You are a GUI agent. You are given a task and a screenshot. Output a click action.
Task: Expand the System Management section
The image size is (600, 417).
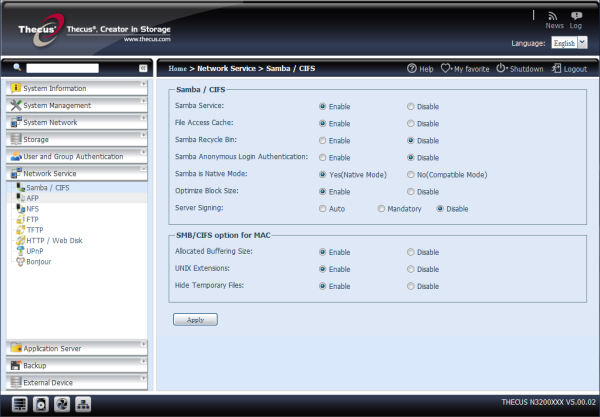tap(76, 105)
